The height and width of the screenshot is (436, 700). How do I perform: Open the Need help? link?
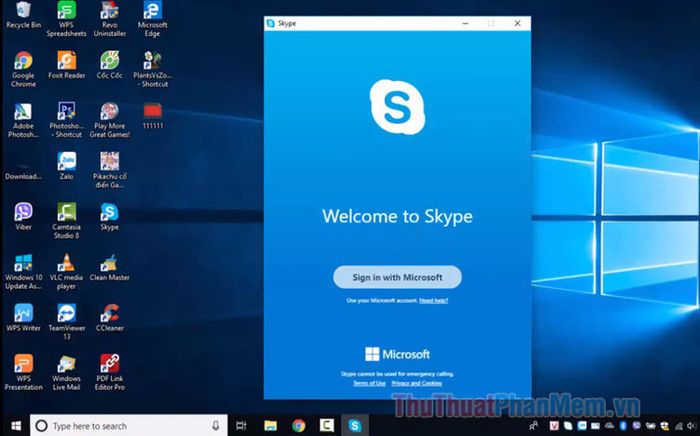(x=433, y=301)
